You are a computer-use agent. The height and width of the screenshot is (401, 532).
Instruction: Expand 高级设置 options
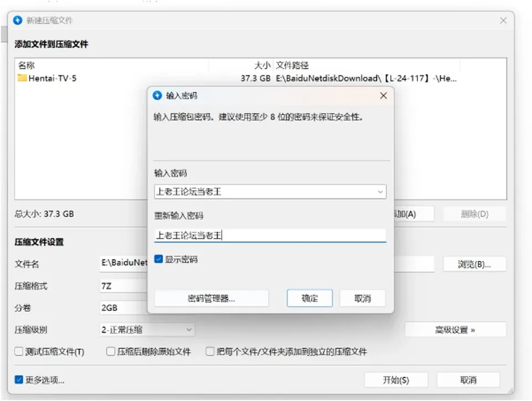456,330
